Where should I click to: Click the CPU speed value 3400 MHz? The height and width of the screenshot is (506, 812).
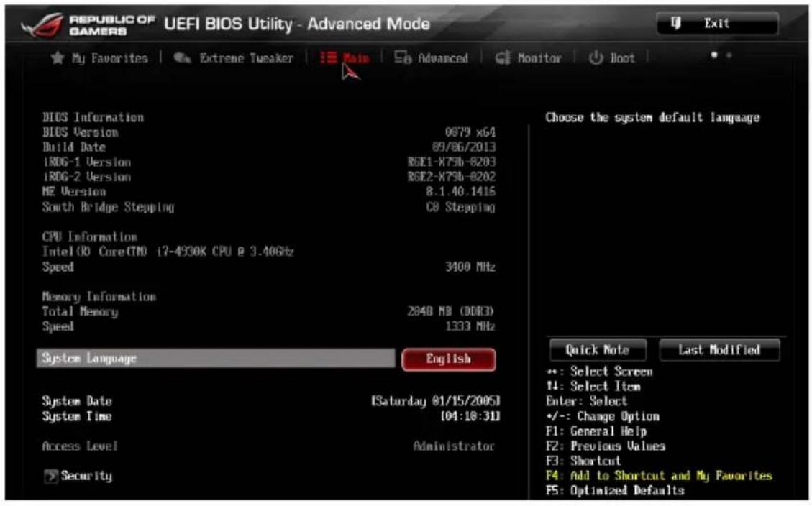coord(470,267)
